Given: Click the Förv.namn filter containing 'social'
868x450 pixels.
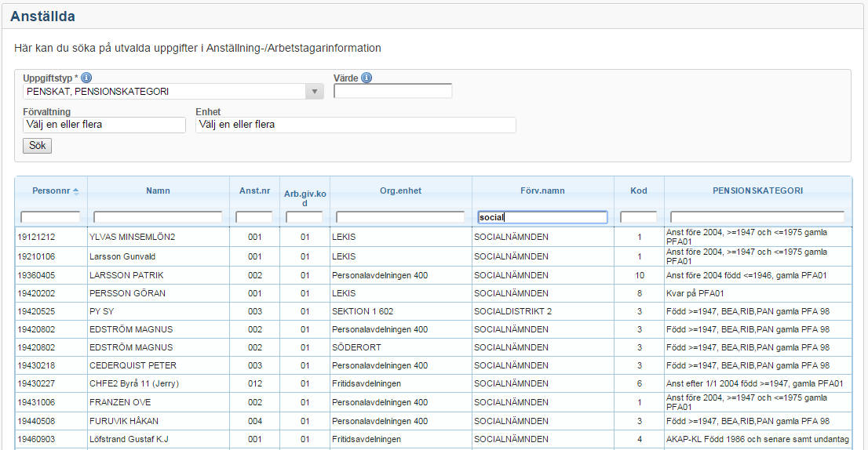Looking at the screenshot, I should coord(542,217).
